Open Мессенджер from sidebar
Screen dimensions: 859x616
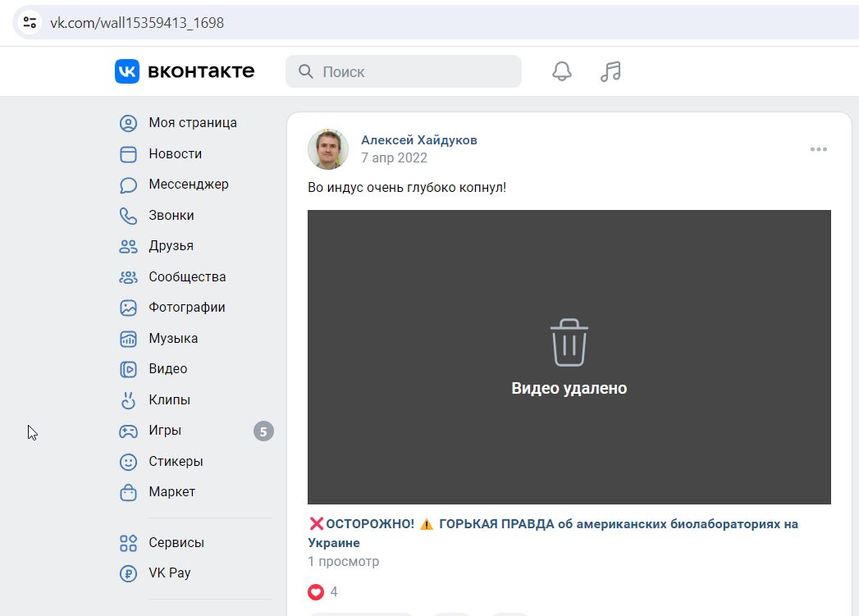tap(189, 185)
